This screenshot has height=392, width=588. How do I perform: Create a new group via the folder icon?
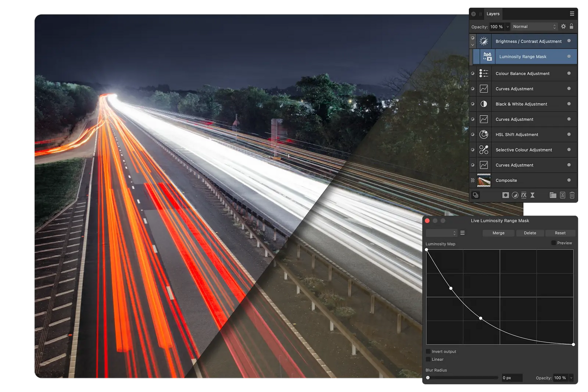point(553,195)
